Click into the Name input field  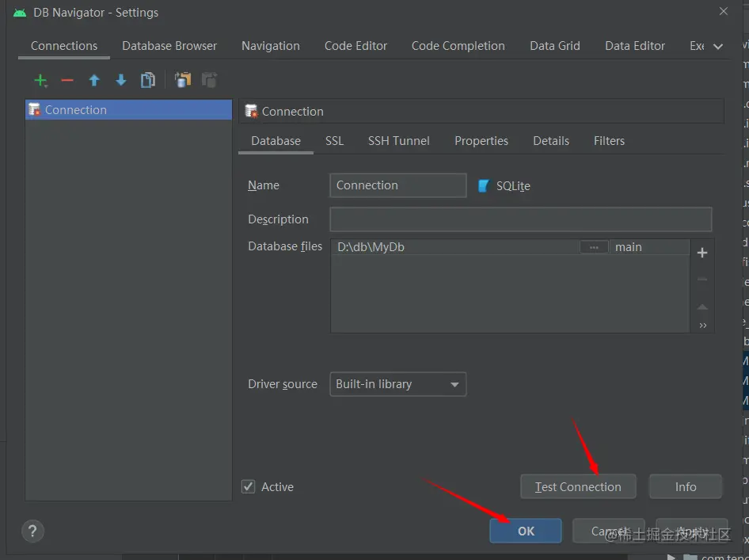tap(398, 185)
